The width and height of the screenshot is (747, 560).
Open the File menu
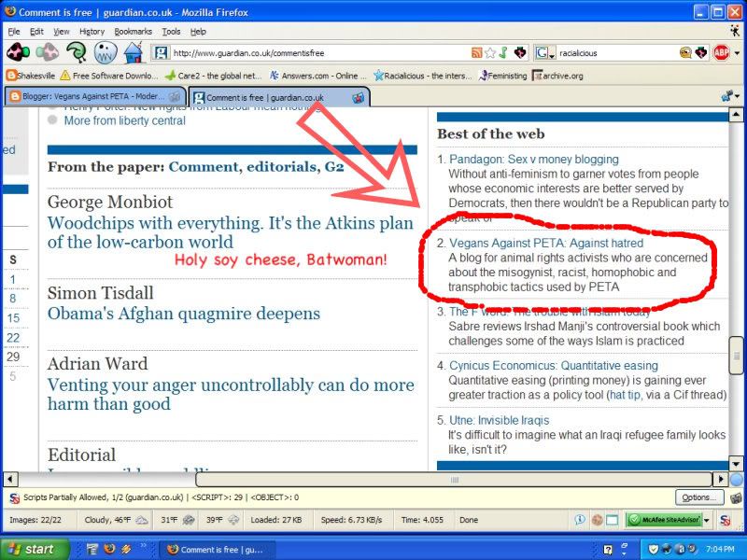point(14,32)
